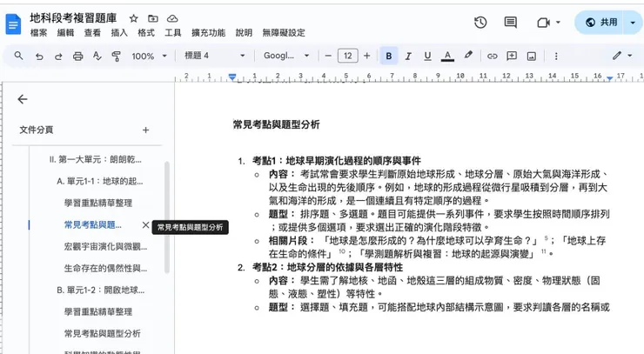Viewport: 644px width, 354px height.
Task: Open the 100% zoom dropdown
Action: [x=149, y=56]
